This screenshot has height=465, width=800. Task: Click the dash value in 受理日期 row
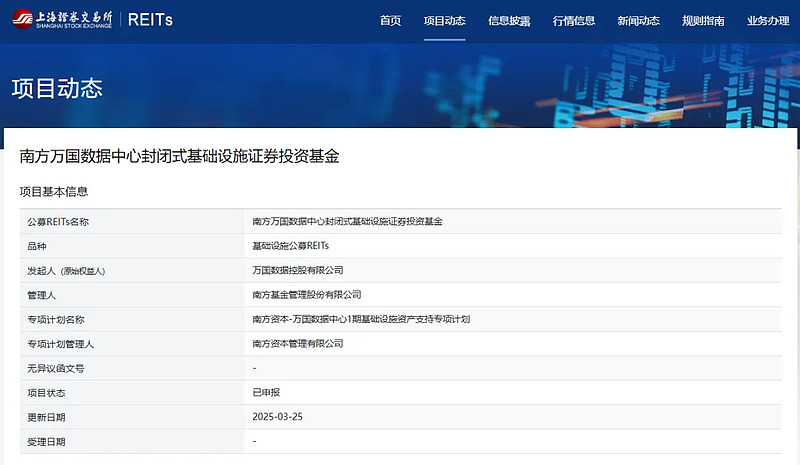(255, 442)
